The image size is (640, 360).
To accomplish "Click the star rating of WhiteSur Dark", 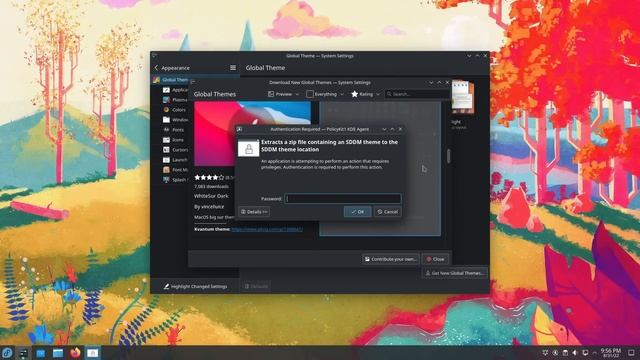I will point(209,178).
